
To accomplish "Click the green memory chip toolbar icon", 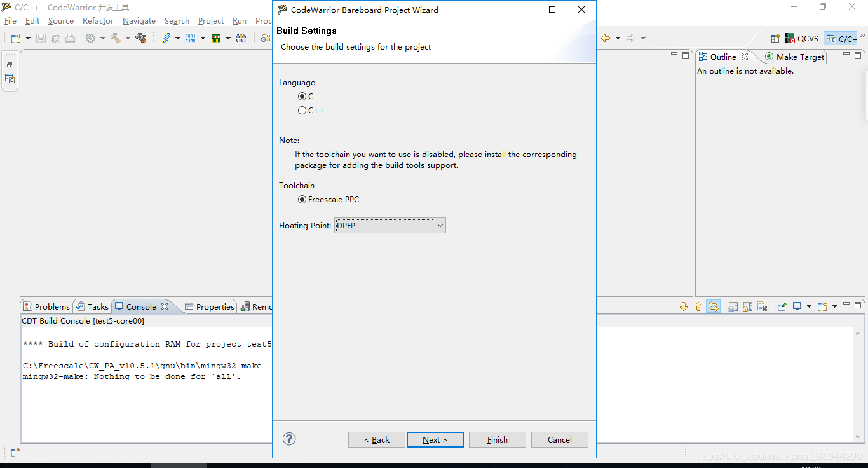I will click(x=216, y=38).
